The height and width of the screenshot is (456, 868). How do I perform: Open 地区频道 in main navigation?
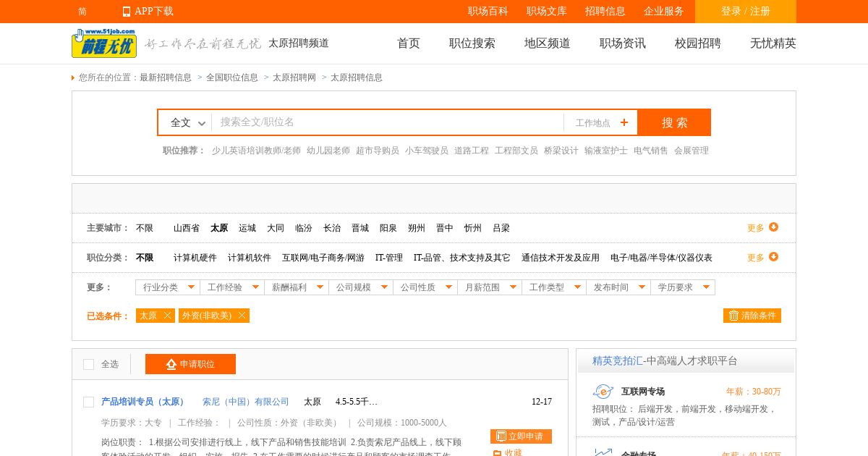(548, 43)
